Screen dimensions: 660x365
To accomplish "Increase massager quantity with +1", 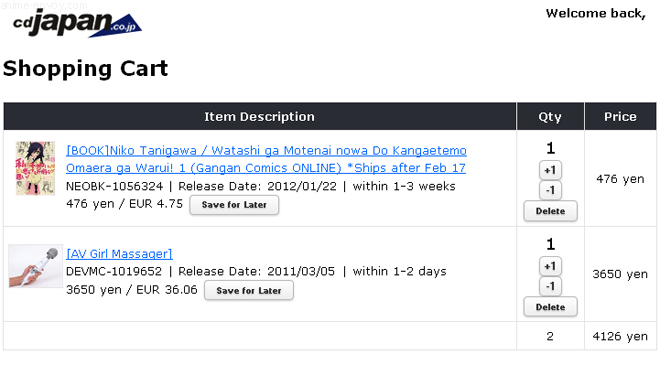I will 550,266.
